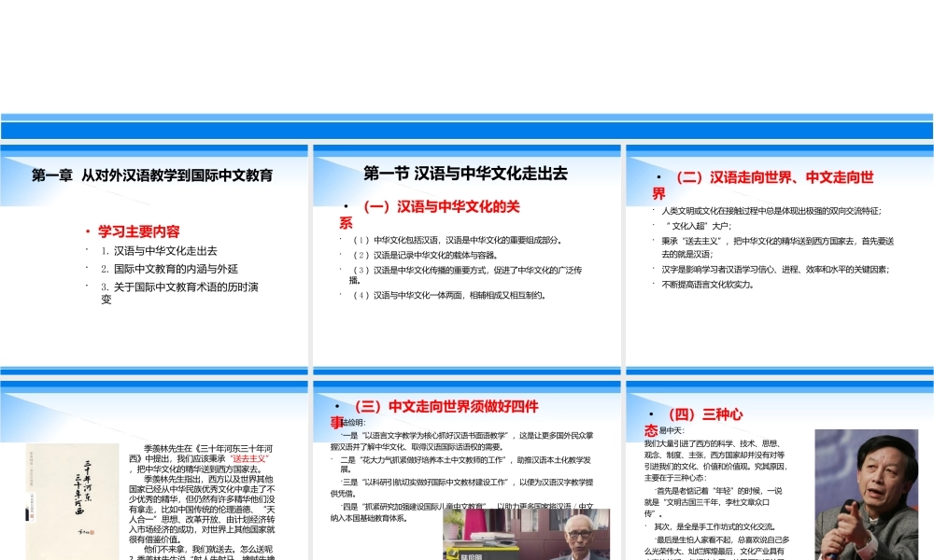Select the line 一是 "以语言文字教学为核心
This screenshot has height=560, width=934.
pyautogui.click(x=461, y=441)
